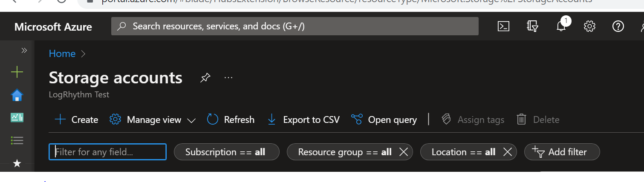The image size is (644, 182).
Task: Open the help question mark icon
Action: (618, 26)
